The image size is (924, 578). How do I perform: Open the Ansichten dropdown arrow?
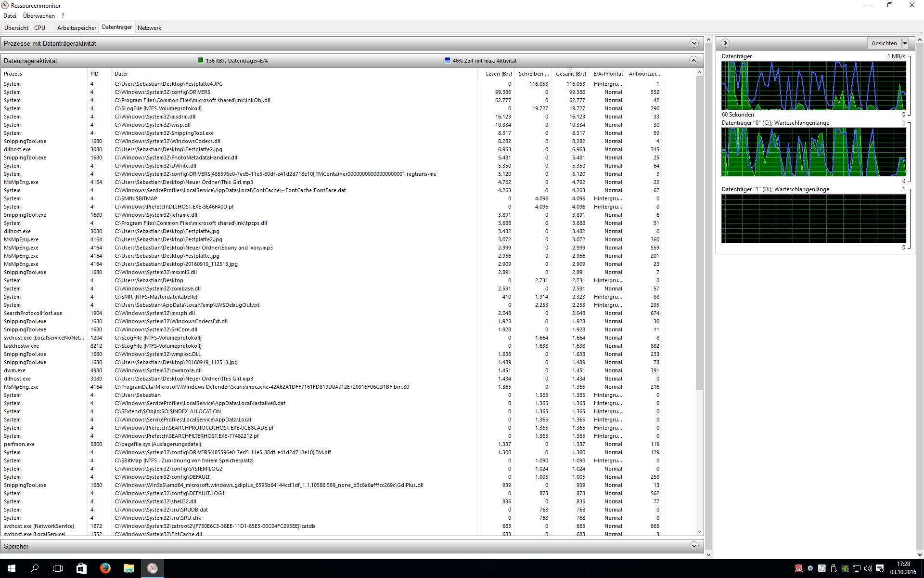click(x=905, y=43)
